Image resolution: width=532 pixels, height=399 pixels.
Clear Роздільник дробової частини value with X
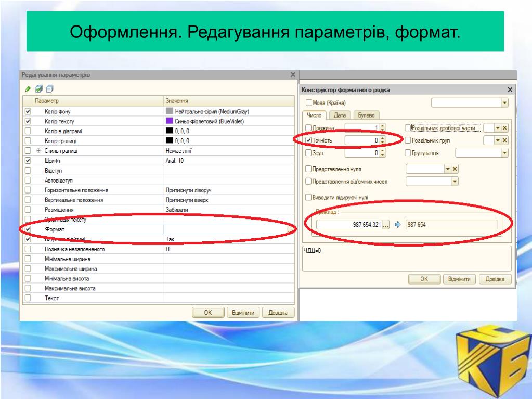pyautogui.click(x=505, y=128)
